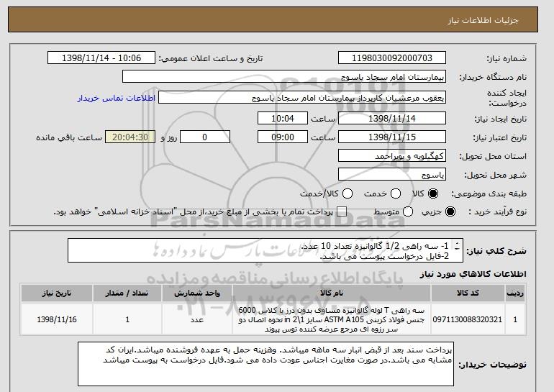
Task: Open the اطلاعات تماس خریدار link
Action: pos(117,98)
